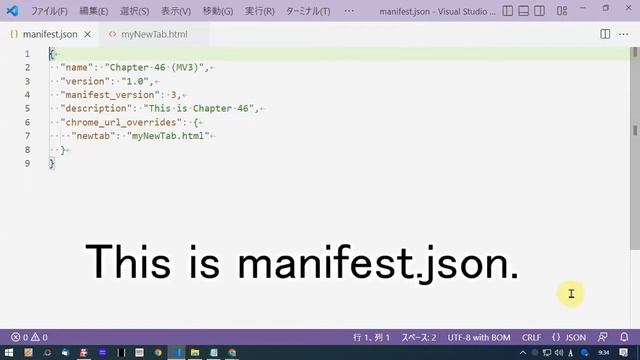This screenshot has height=360, width=640.
Task: Click the VS Code logo icon
Action: coord(12,11)
